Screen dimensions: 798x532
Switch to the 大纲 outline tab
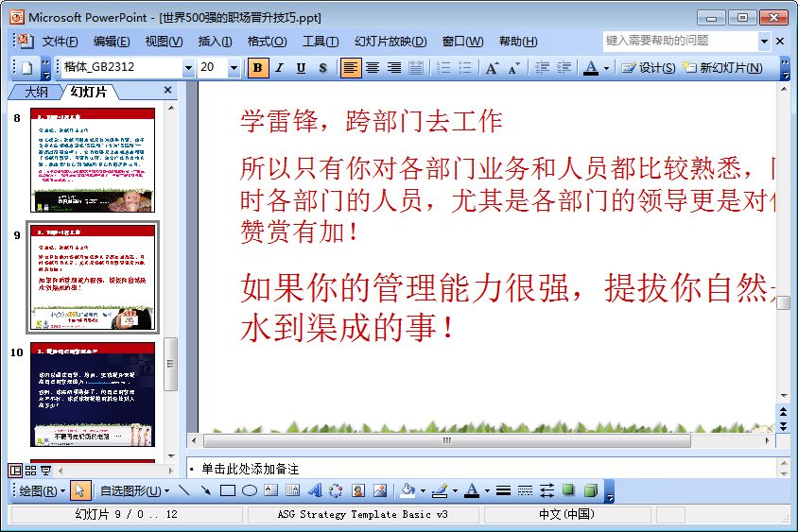36,92
